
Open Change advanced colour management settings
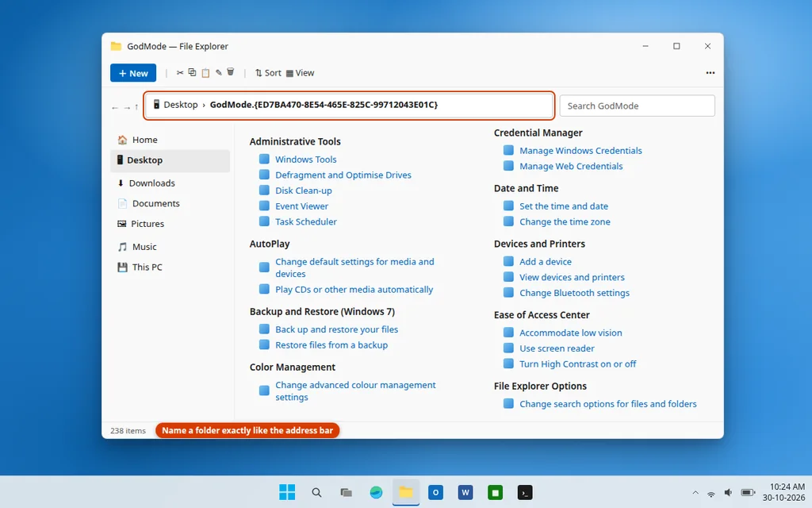[x=355, y=391]
